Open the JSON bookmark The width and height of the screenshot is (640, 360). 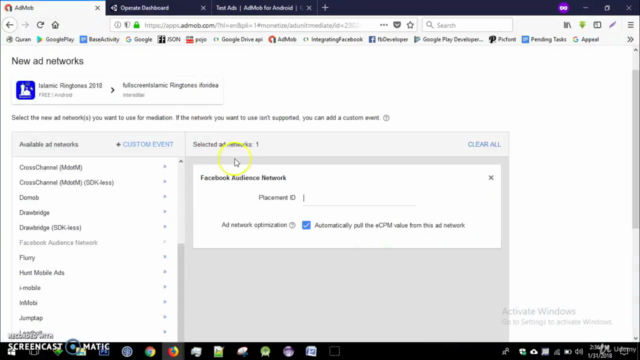(x=169, y=40)
